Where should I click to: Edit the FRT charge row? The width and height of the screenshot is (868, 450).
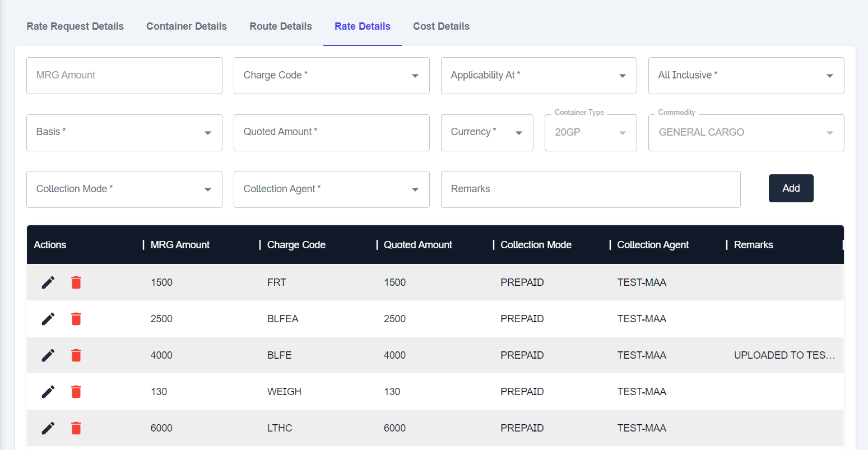click(48, 282)
